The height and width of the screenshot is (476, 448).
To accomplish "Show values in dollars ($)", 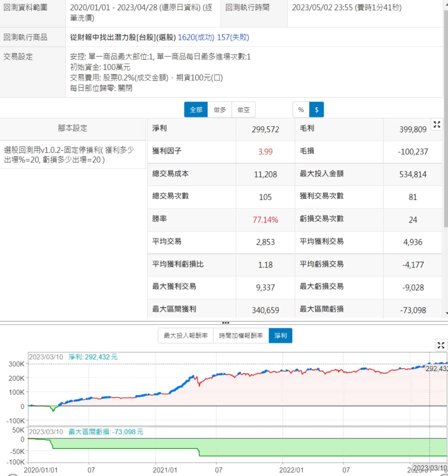I will click(x=316, y=110).
